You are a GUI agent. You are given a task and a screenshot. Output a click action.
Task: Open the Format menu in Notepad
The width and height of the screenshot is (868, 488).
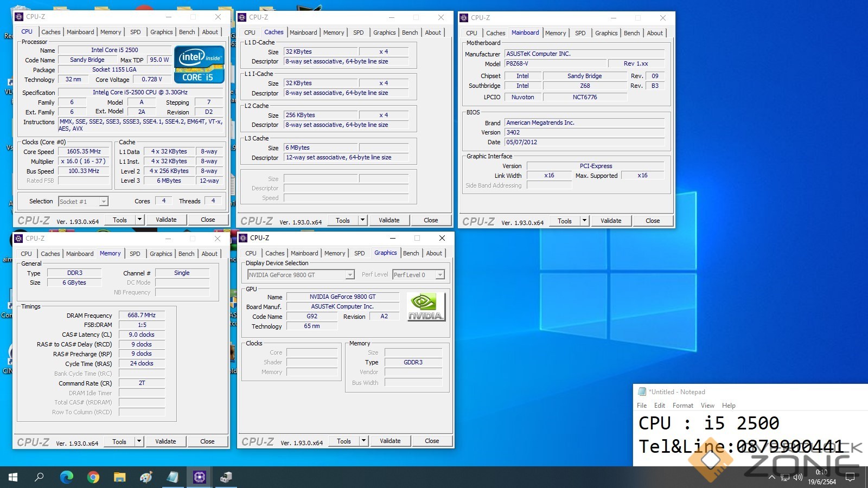682,406
